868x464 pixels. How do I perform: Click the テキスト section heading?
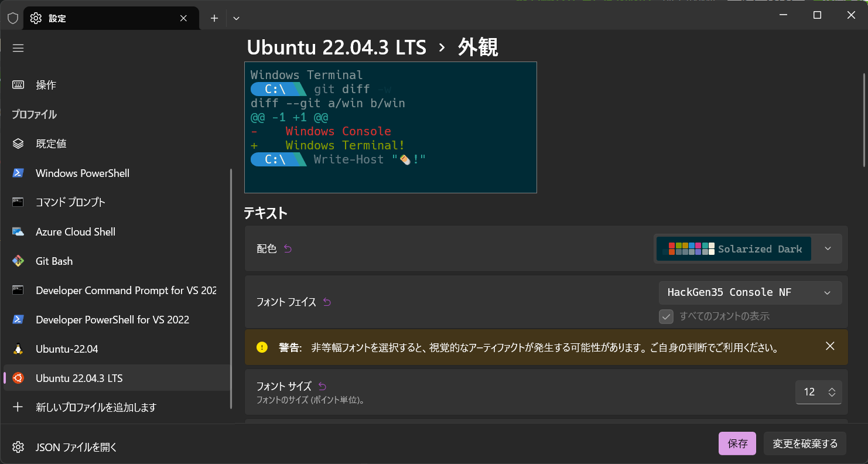point(266,213)
